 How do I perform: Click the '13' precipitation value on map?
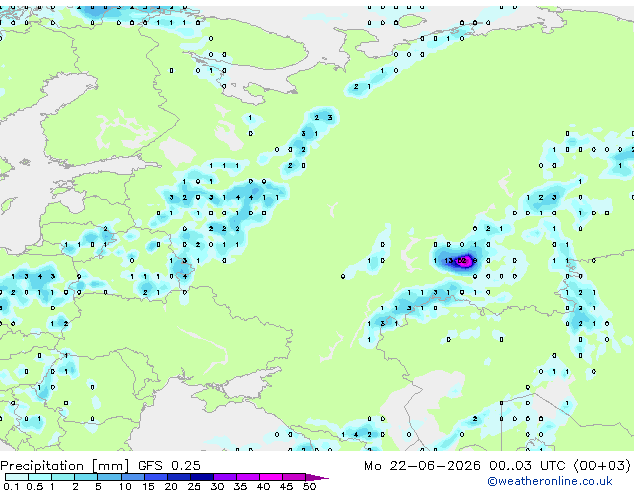coord(449,261)
